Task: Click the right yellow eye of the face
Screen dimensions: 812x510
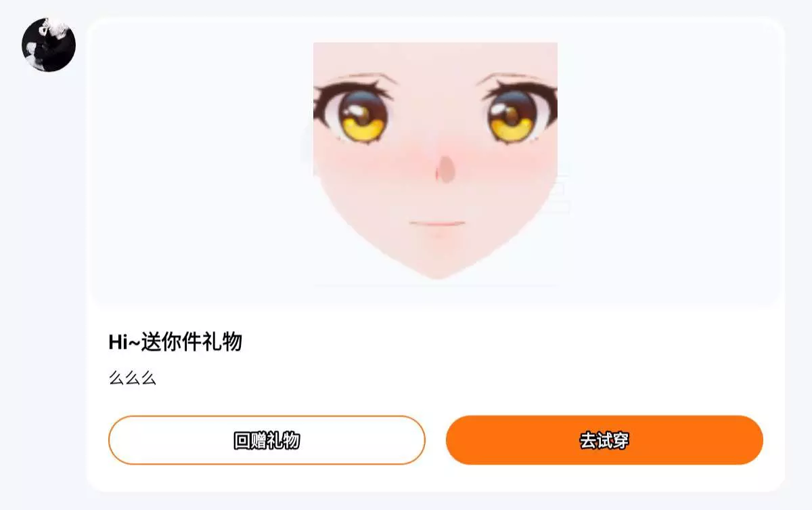Action: [x=513, y=115]
